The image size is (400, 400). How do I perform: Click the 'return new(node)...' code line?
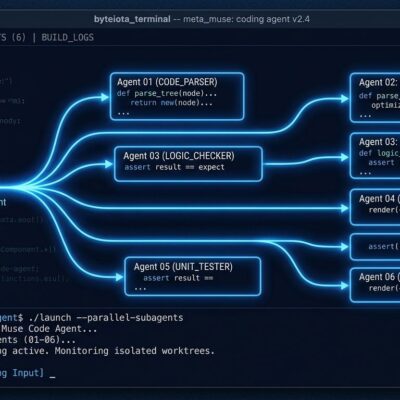click(x=171, y=103)
